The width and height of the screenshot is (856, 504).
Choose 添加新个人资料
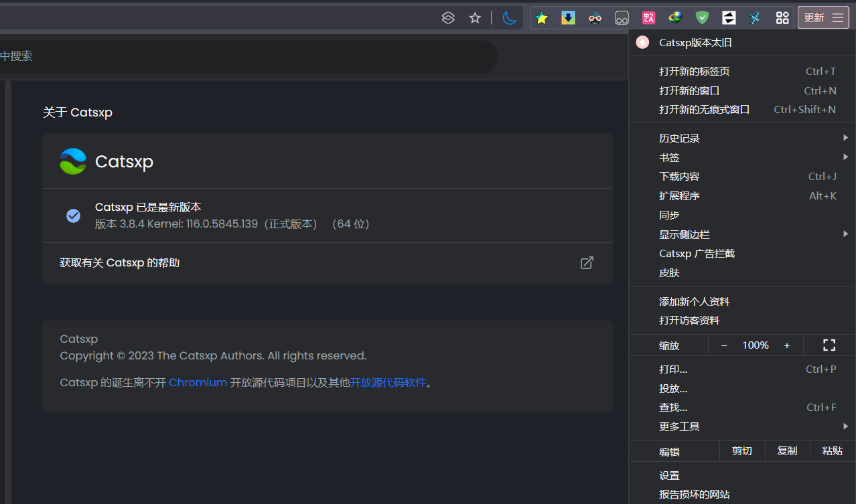742,302
